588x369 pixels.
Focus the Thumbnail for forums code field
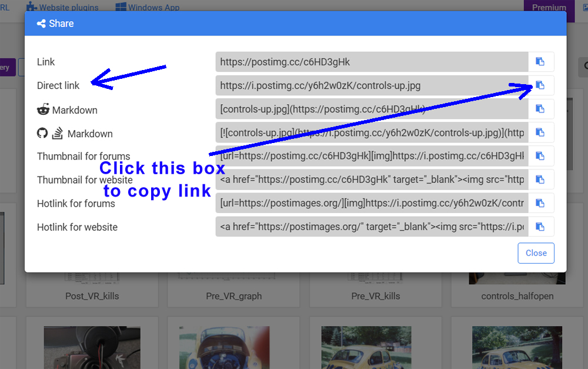click(372, 156)
